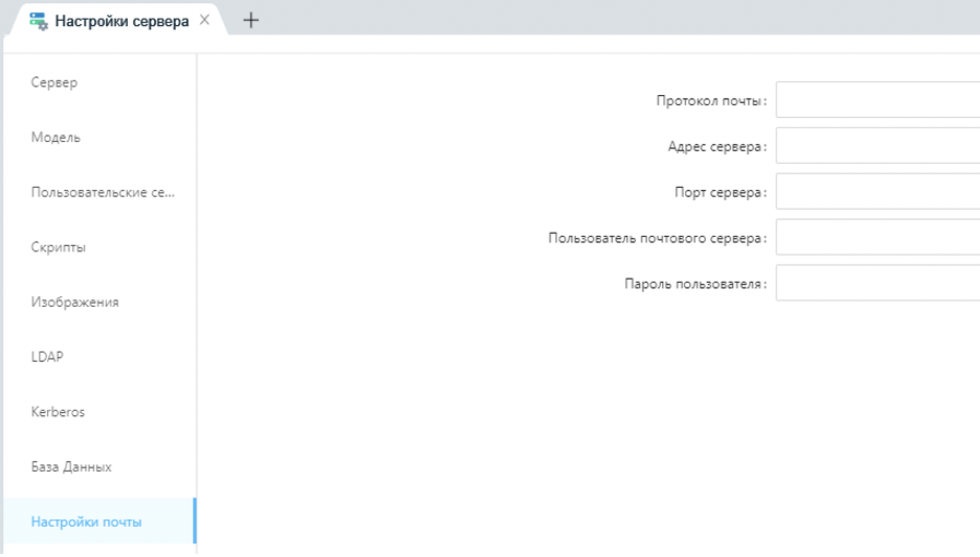This screenshot has width=980, height=557.
Task: Open the Сервер section
Action: [54, 83]
